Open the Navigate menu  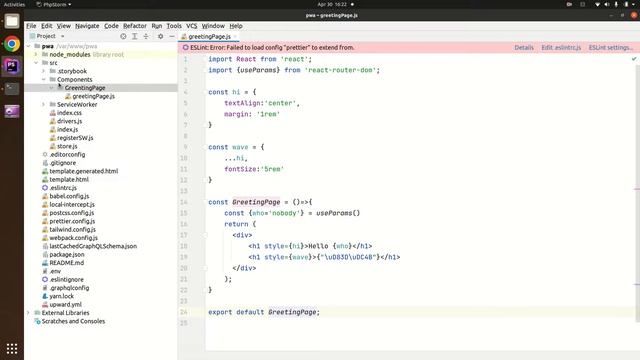coord(87,26)
